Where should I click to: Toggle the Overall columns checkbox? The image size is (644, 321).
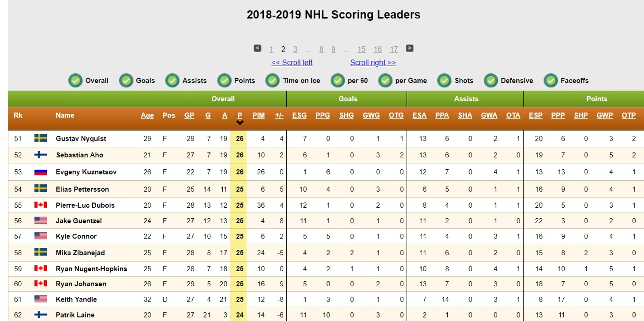click(76, 81)
